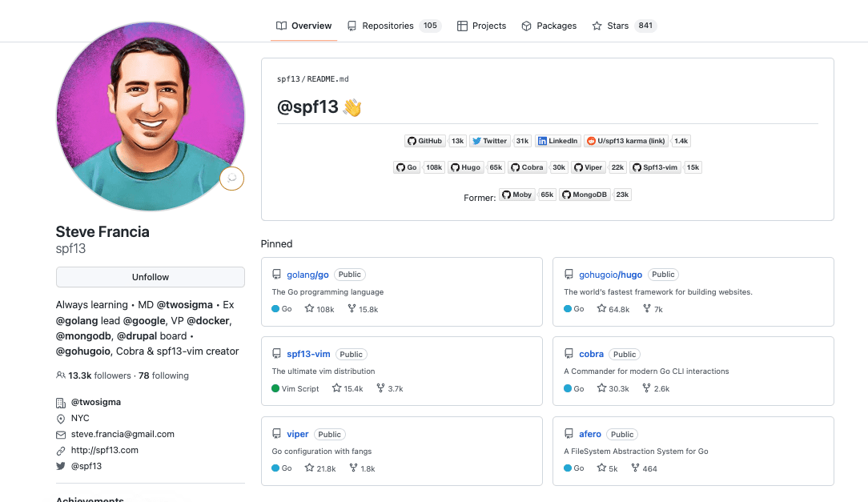Viewport: 868px width, 502px height.
Task: Open the spf13-vim pinned repository
Action: click(308, 354)
